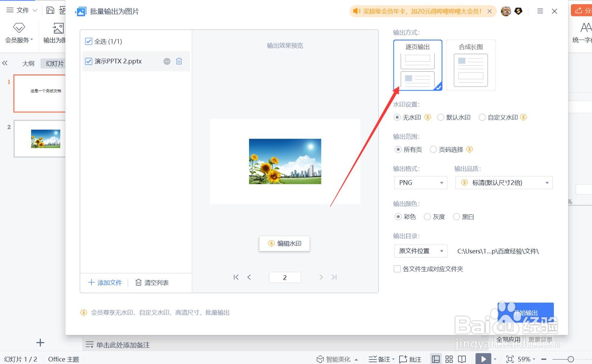Expand 智能美化 arrow in status bar
592x364 pixels.
356,360
